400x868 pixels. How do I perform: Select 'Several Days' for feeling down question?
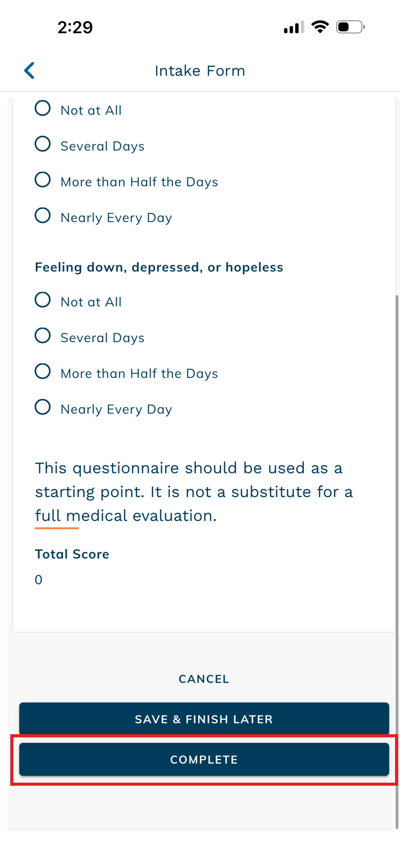[x=43, y=336]
